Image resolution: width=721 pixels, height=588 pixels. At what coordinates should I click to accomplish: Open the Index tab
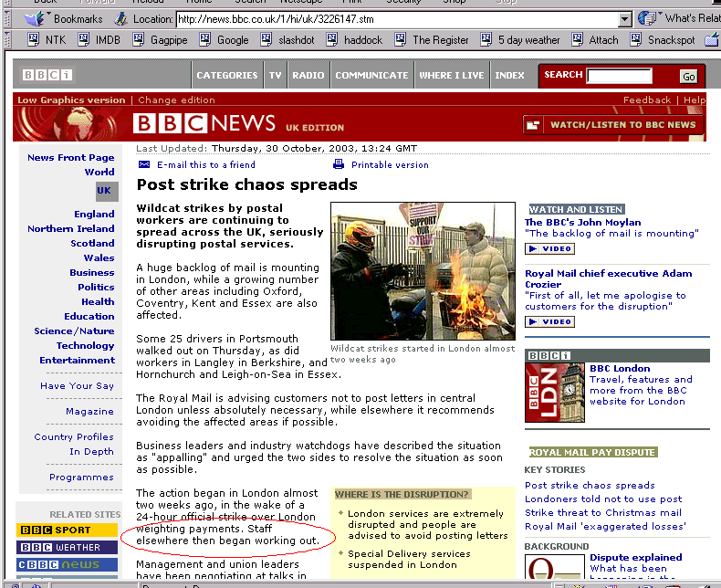pos(509,75)
